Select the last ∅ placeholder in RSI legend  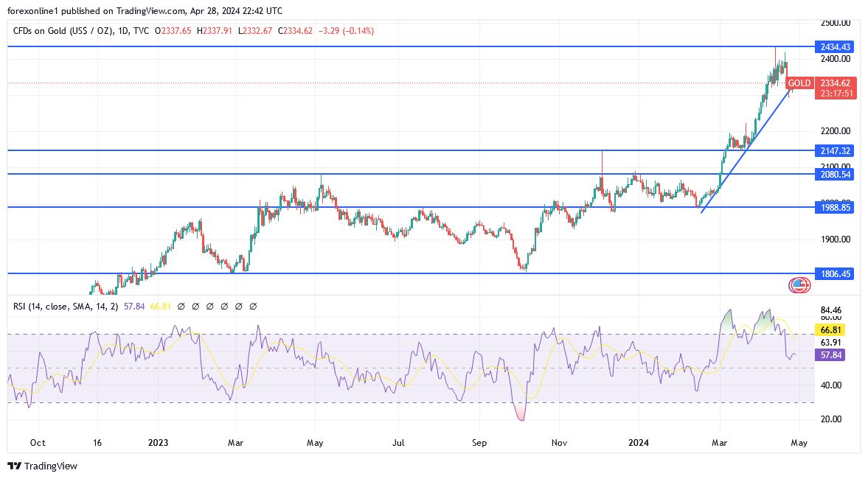click(x=254, y=306)
